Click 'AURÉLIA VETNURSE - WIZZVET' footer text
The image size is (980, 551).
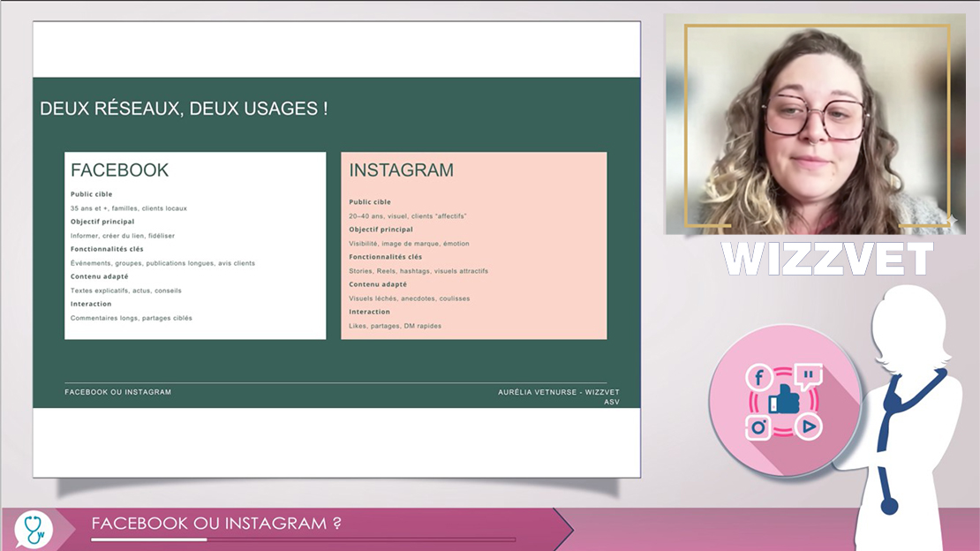click(x=558, y=392)
